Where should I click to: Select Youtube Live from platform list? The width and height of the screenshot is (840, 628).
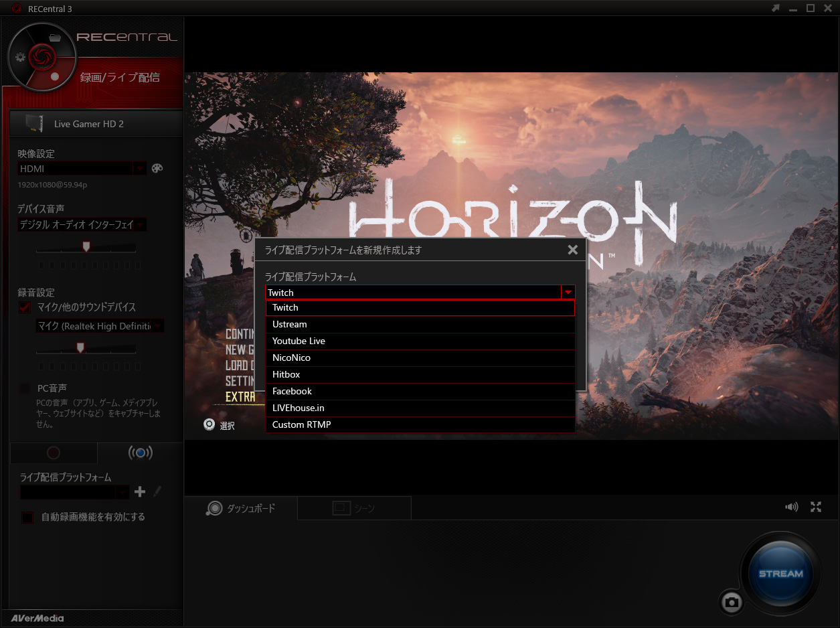(420, 341)
